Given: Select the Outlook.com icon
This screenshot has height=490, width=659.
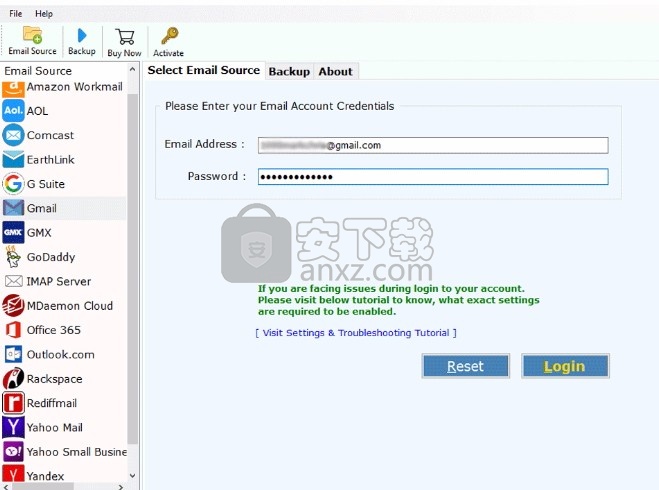Looking at the screenshot, I should [x=13, y=354].
